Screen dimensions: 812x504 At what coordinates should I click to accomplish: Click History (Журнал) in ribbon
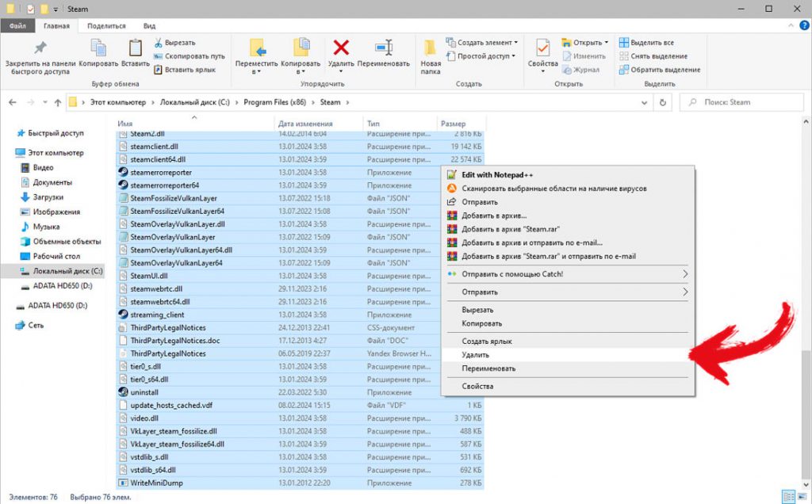(x=580, y=70)
